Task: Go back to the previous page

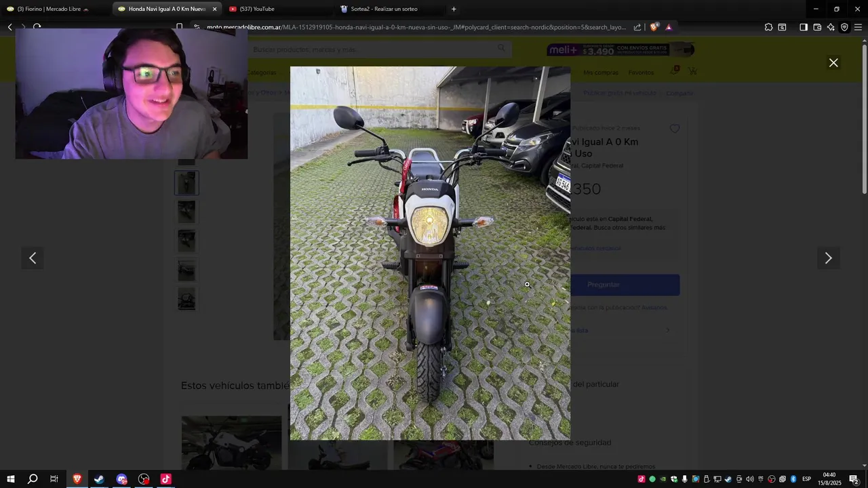Action: [9, 27]
